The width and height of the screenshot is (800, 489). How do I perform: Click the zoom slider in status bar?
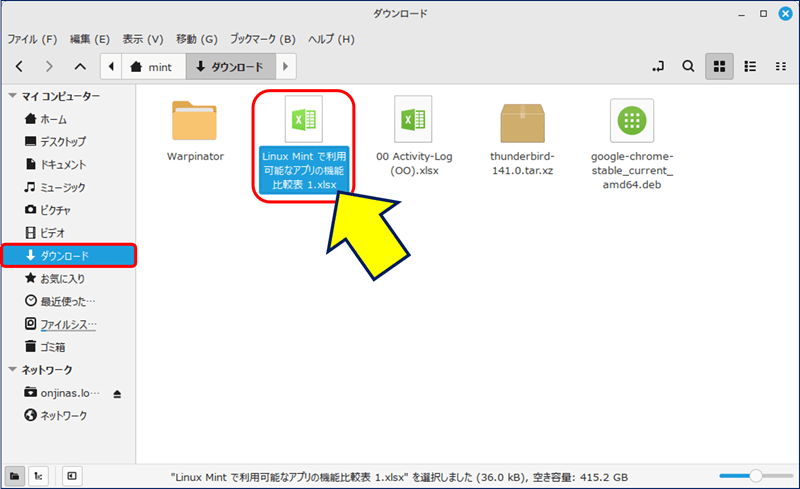click(x=755, y=476)
